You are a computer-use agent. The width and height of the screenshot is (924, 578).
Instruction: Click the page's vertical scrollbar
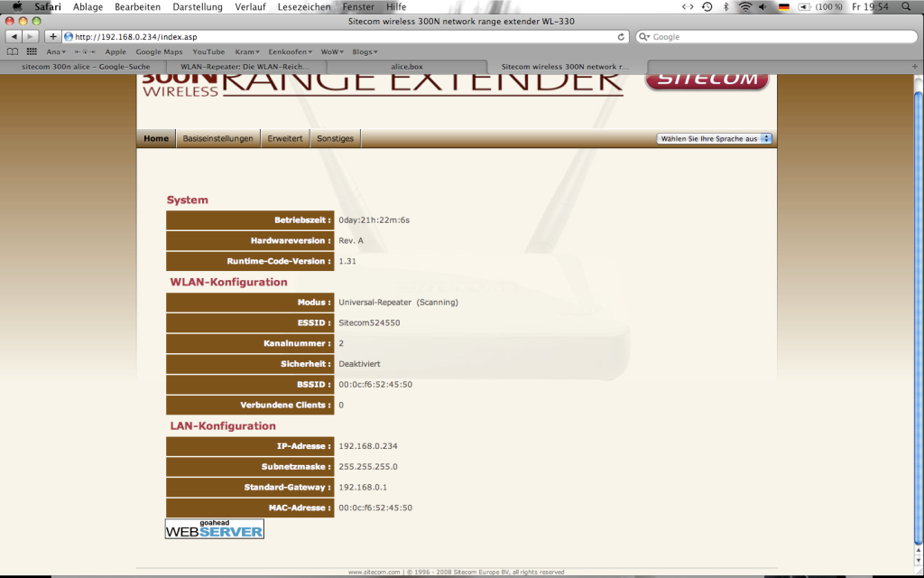click(x=918, y=319)
